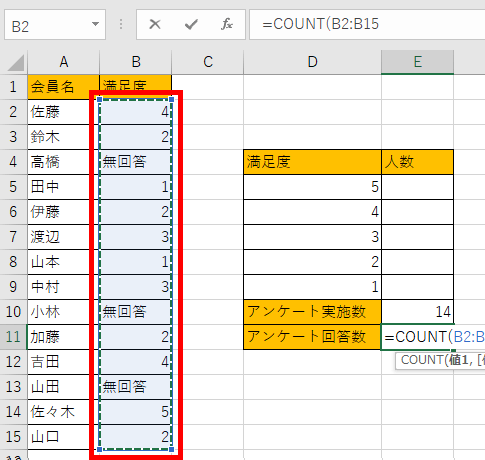Viewport: 485px width, 460px height.
Task: Select row 11 header
Action: pyautogui.click(x=13, y=337)
